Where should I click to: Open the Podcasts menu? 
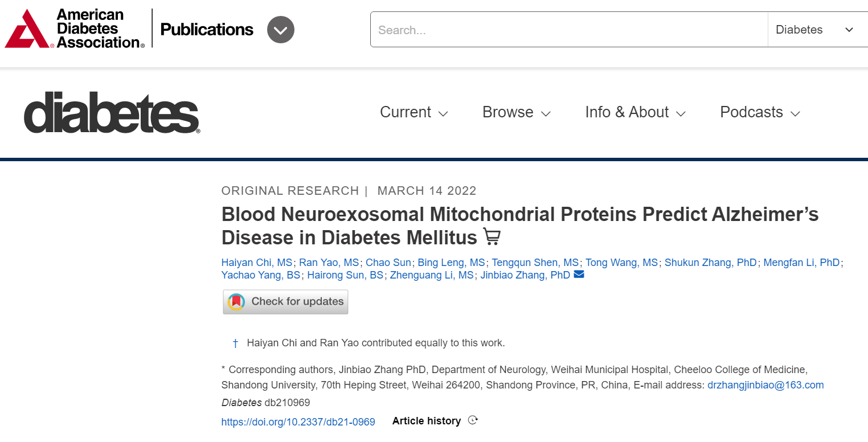[760, 112]
